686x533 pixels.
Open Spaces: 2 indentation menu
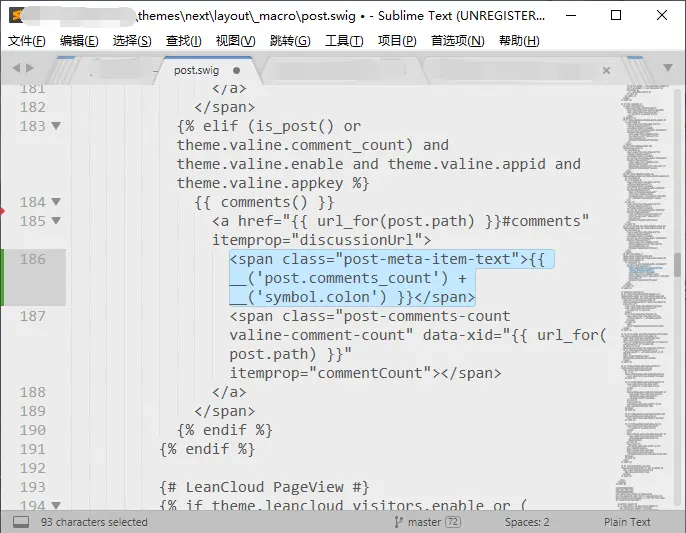pos(527,522)
